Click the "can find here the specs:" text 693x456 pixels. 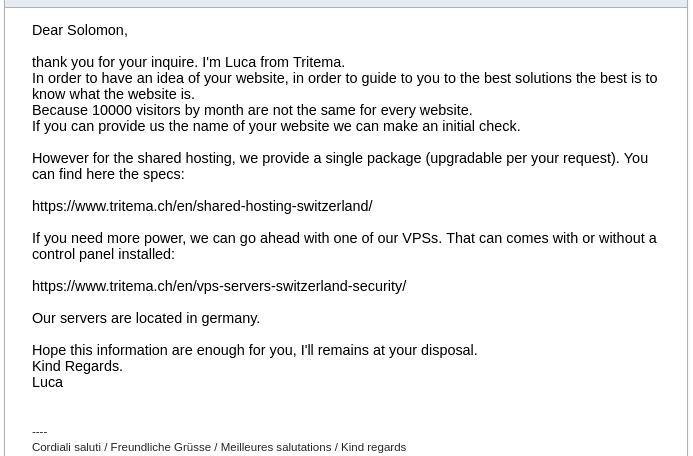tap(108, 174)
